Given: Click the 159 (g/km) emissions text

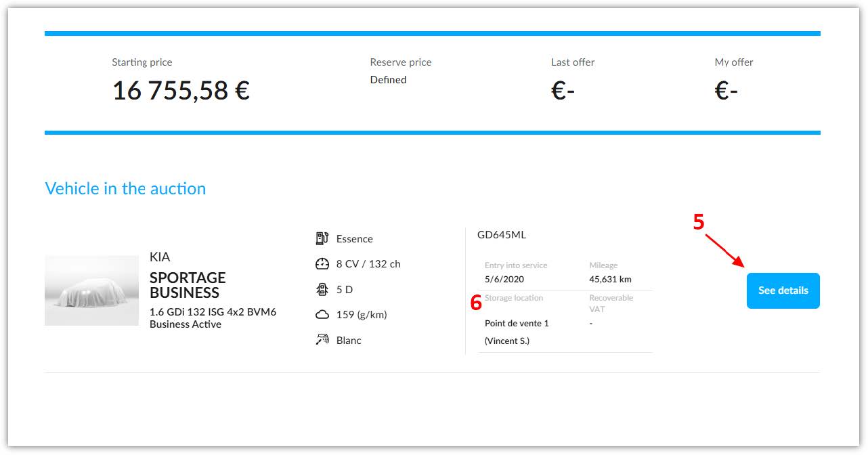Looking at the screenshot, I should 362,315.
